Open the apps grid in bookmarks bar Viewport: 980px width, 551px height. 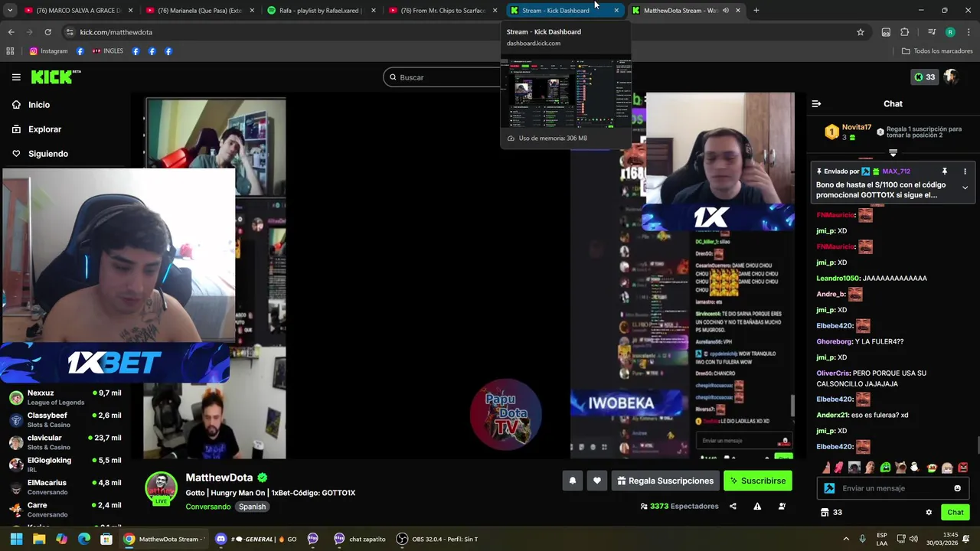pos(10,51)
